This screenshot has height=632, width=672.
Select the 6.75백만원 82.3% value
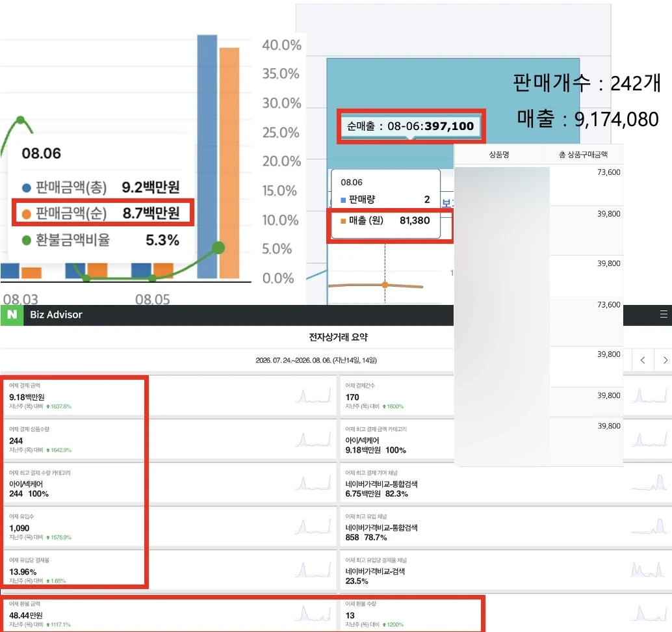tap(377, 494)
